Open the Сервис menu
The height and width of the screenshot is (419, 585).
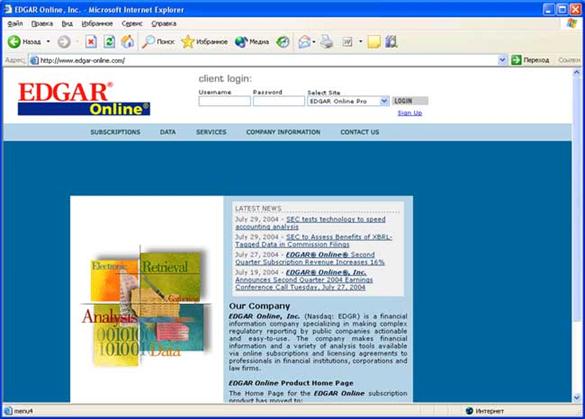coord(132,24)
